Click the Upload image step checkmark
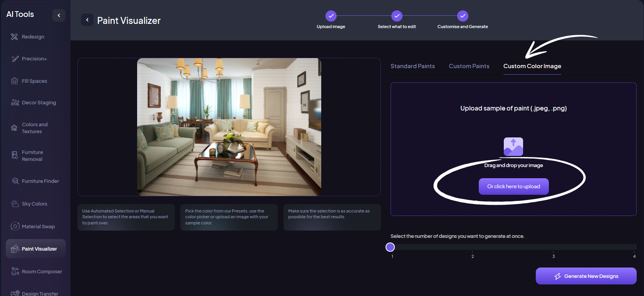The image size is (644, 296). pyautogui.click(x=331, y=16)
